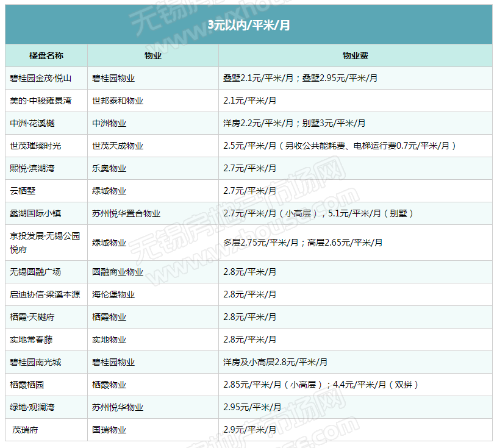
Task: Click '海伦堡物业' property company cell
Action: (153, 294)
